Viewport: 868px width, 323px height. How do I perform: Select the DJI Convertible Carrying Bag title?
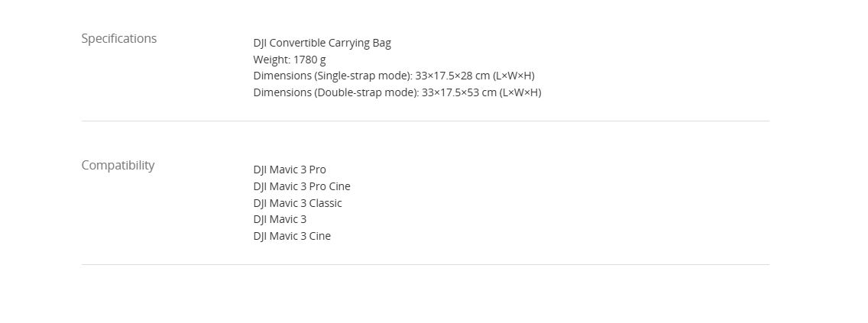click(322, 43)
